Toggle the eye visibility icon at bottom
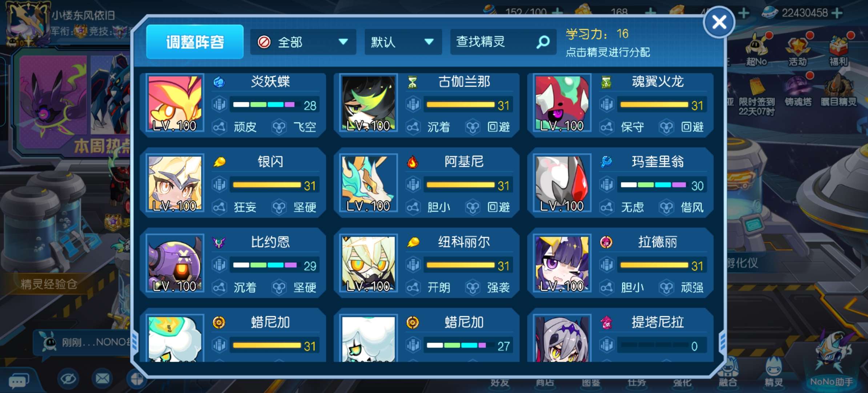 click(x=68, y=379)
